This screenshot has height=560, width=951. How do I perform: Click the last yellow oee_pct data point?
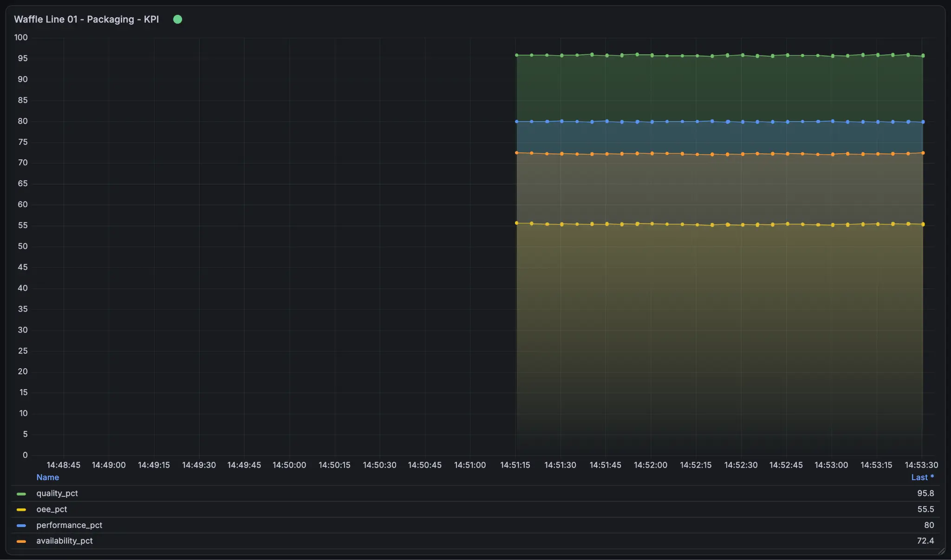point(923,224)
